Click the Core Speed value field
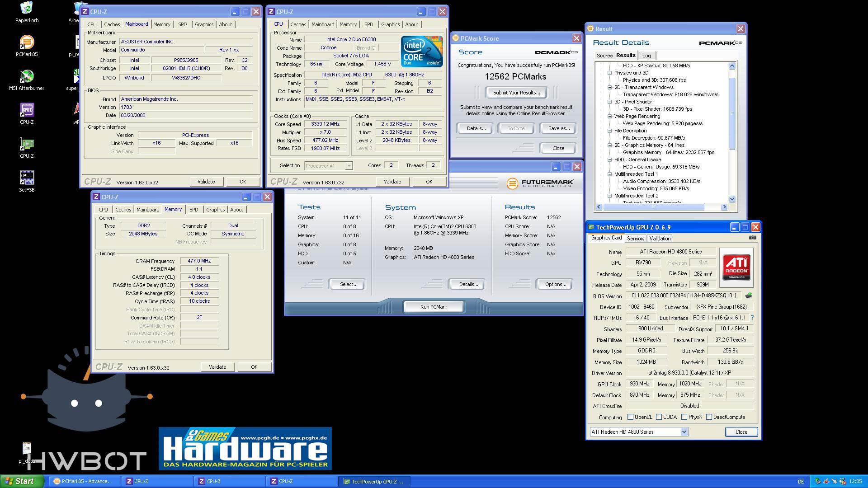This screenshot has width=868, height=488. [x=325, y=124]
